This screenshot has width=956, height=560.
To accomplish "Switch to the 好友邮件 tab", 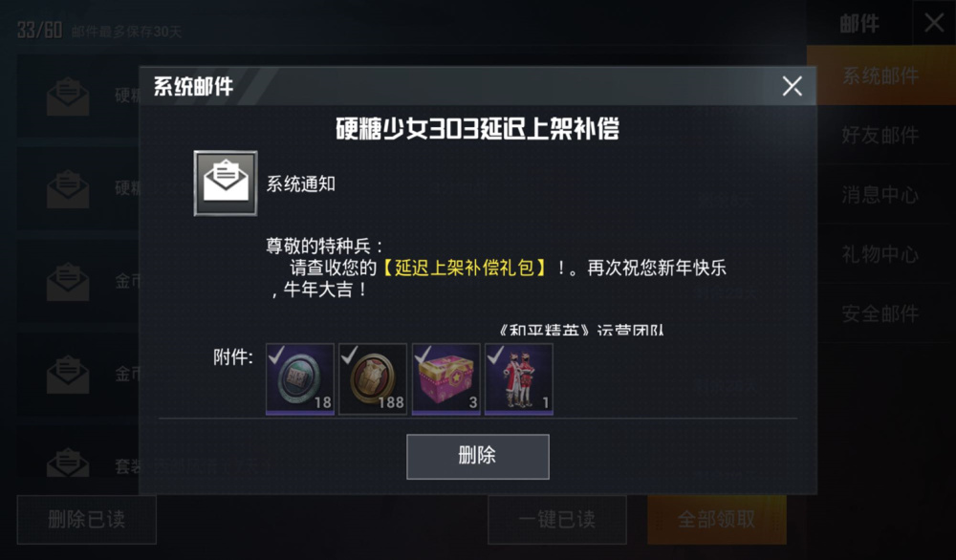I will [x=881, y=135].
